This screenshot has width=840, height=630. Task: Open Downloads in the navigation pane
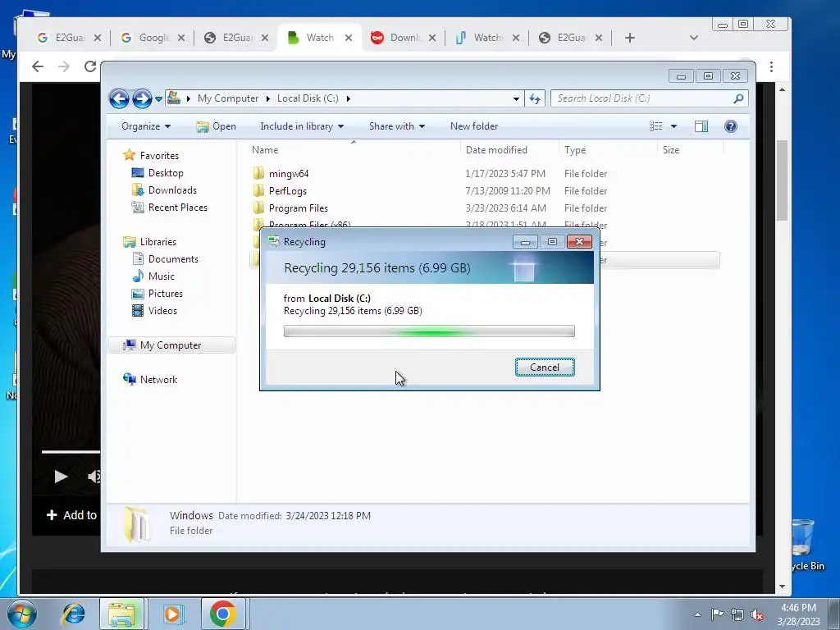(x=172, y=190)
